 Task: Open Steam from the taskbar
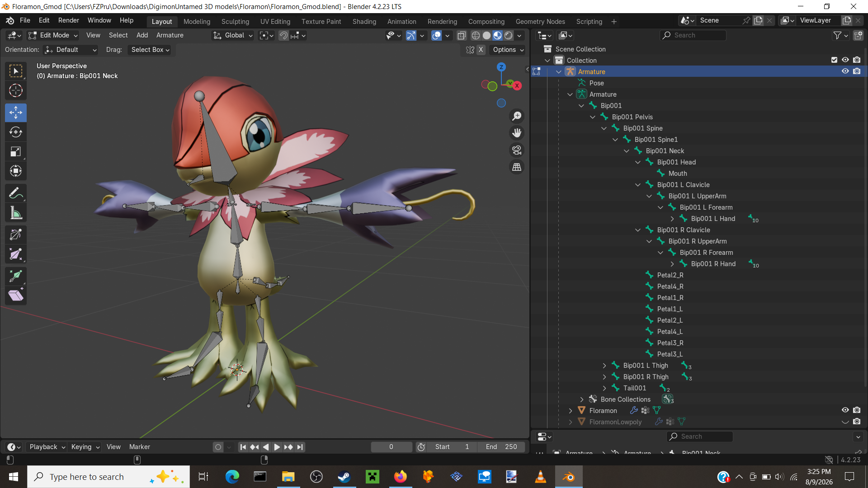[344, 477]
